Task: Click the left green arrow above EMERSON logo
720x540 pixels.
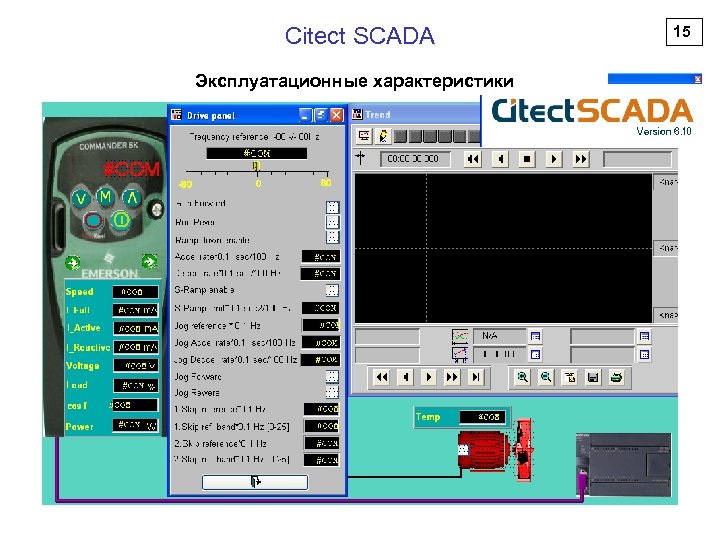Action: coord(73,263)
